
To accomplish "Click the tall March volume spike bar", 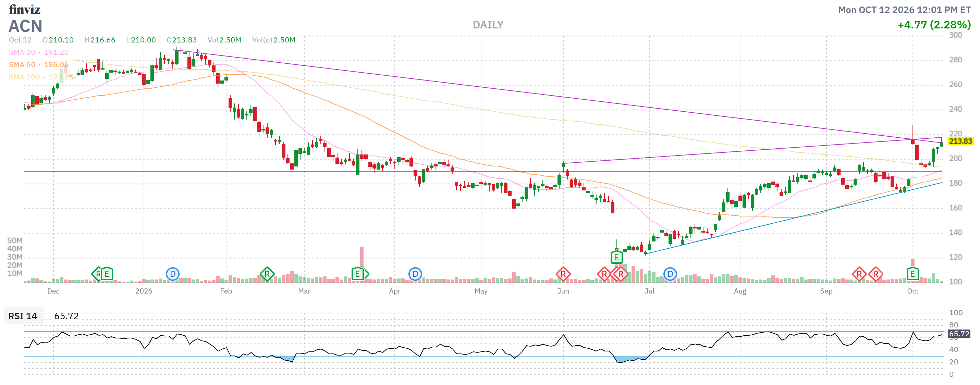I will pyautogui.click(x=362, y=264).
